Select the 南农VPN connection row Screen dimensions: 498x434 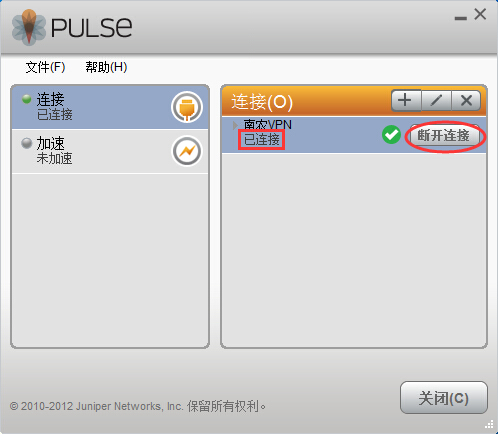(x=354, y=135)
